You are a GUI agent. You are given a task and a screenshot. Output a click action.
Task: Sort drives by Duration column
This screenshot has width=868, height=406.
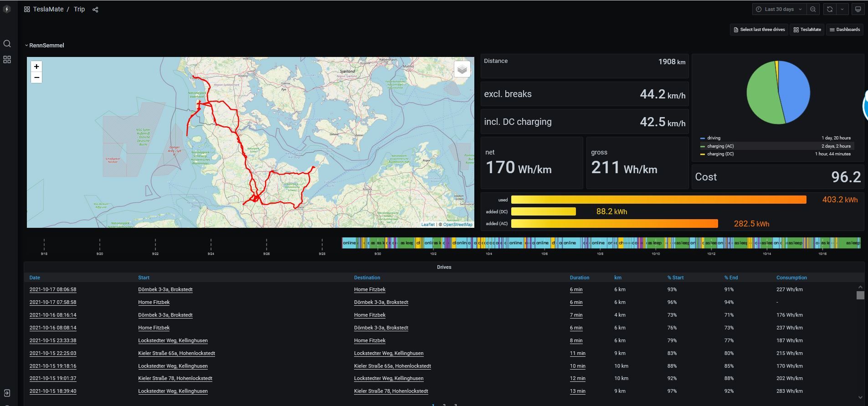pyautogui.click(x=579, y=278)
